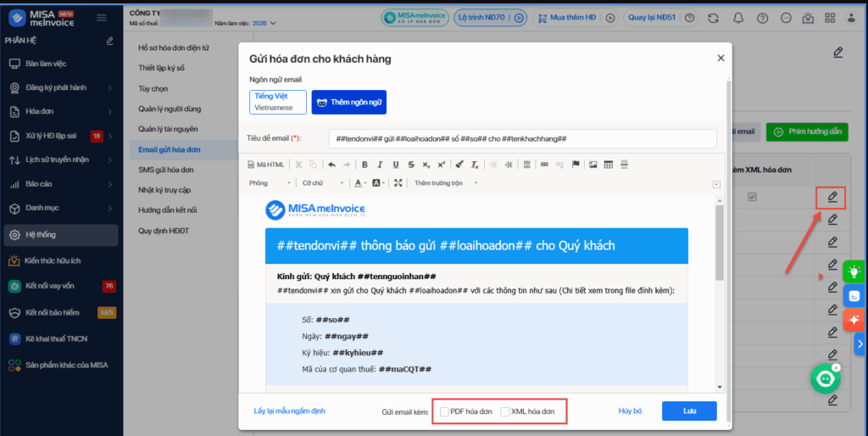Open the notifications bell icon

coord(737,18)
